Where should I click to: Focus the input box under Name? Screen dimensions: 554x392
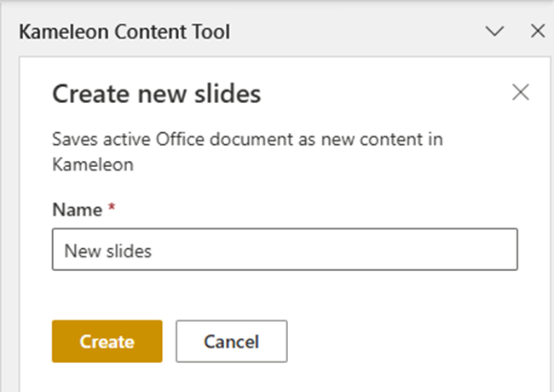(284, 250)
